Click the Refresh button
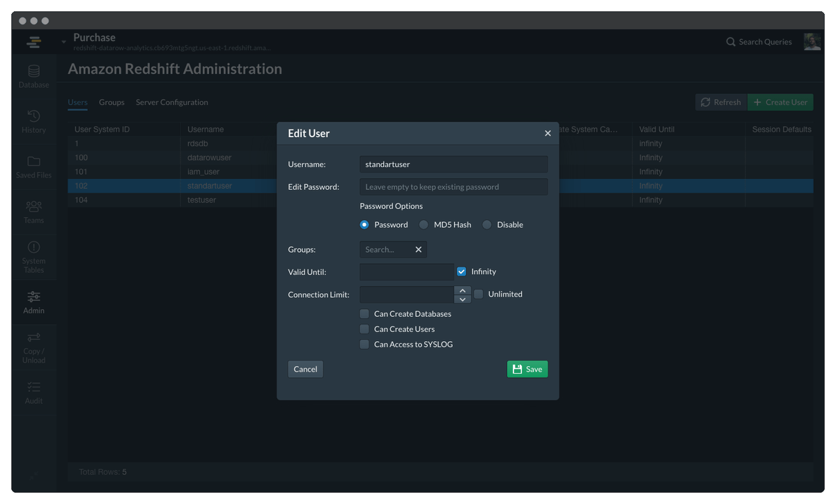 (721, 102)
